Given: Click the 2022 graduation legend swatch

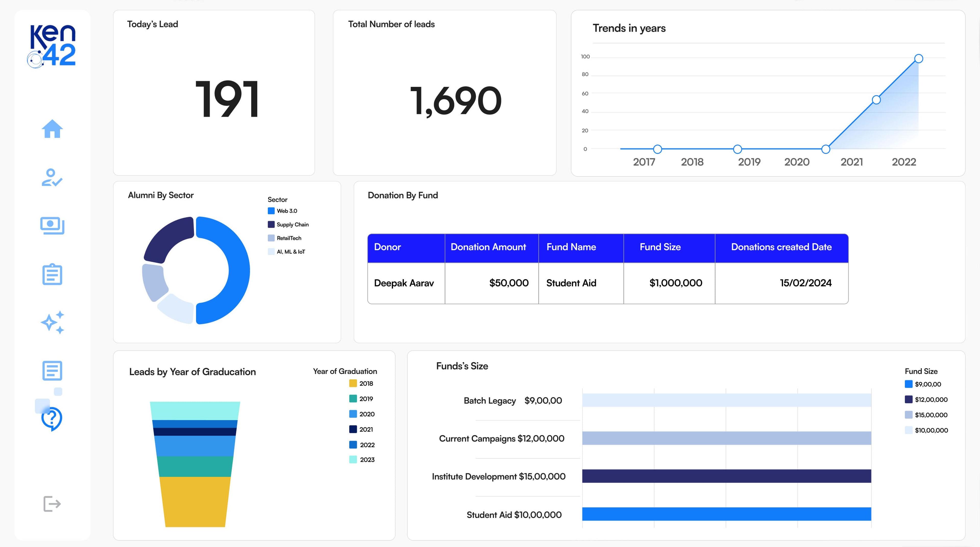Looking at the screenshot, I should (353, 445).
